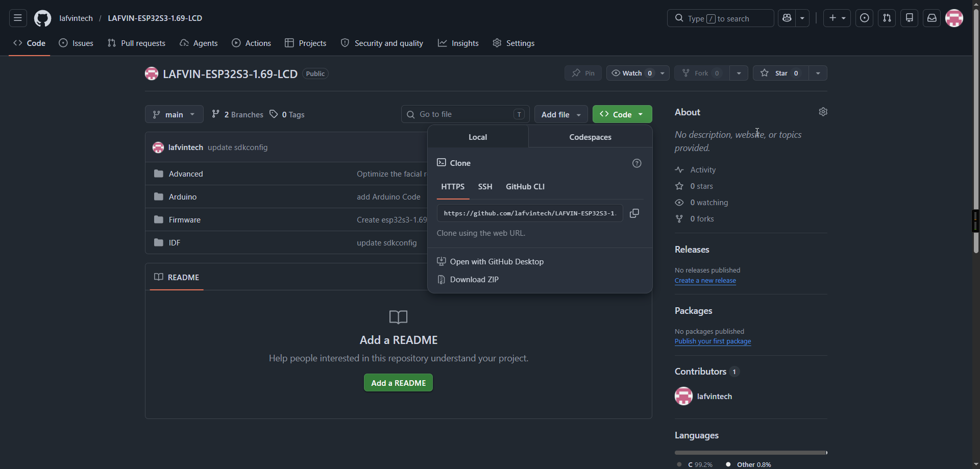Select the HTTPS clone option
Viewport: 980px width, 469px height.
[x=453, y=187]
